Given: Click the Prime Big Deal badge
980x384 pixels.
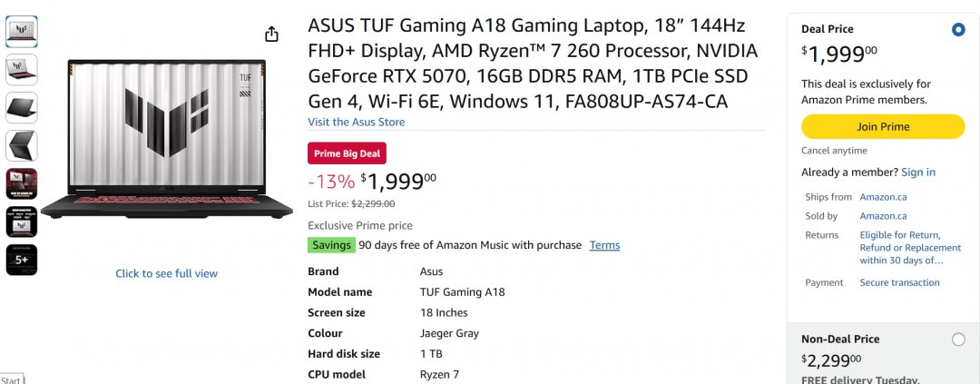Looking at the screenshot, I should [347, 154].
